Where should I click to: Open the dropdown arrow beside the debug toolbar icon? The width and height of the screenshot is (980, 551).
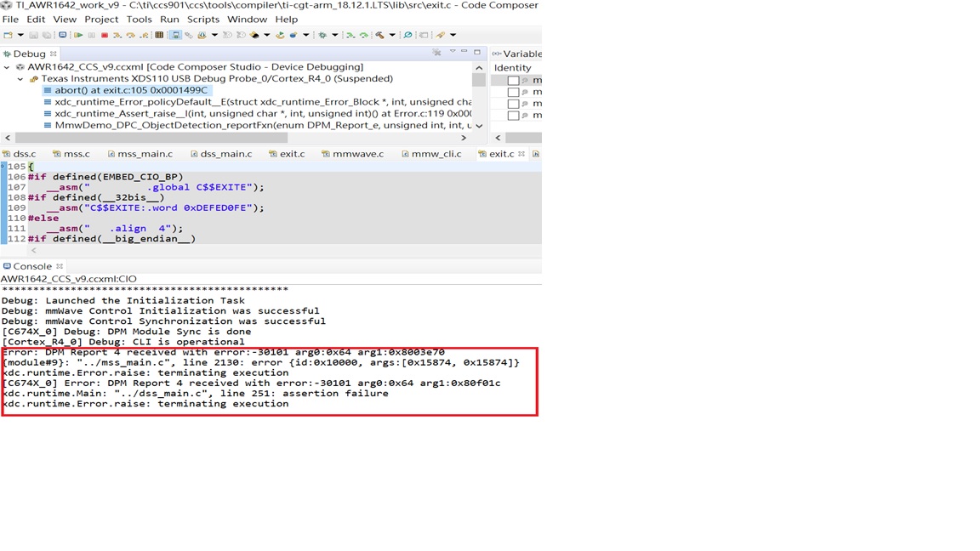pyautogui.click(x=214, y=35)
